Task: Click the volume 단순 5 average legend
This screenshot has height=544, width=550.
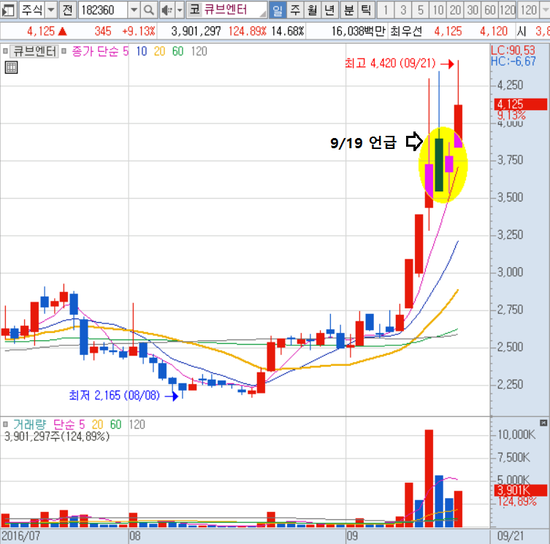Action: pos(69,425)
